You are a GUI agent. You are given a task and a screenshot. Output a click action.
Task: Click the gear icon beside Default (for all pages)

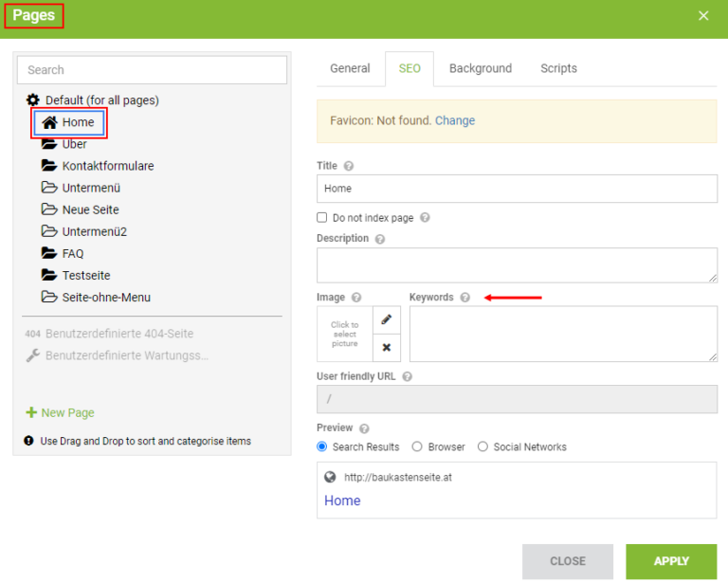click(33, 100)
